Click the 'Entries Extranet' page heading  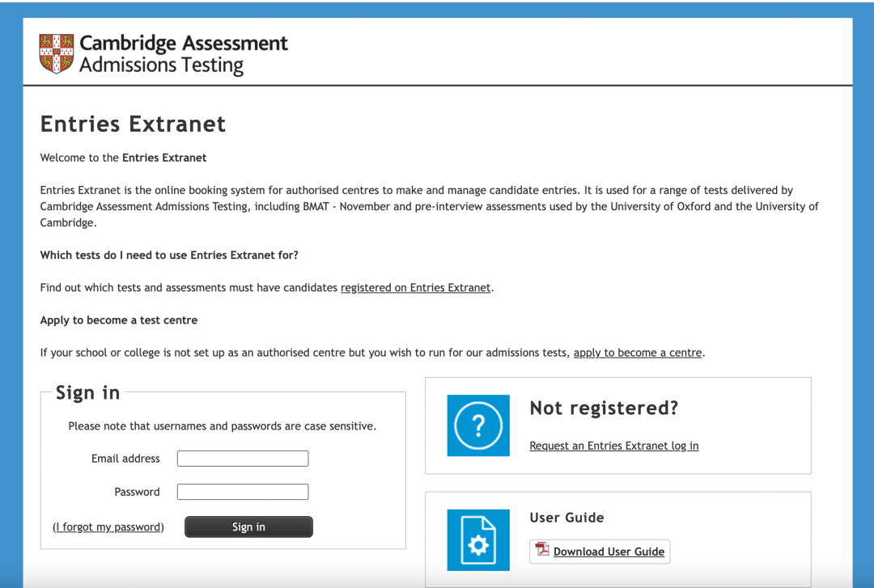coord(133,124)
